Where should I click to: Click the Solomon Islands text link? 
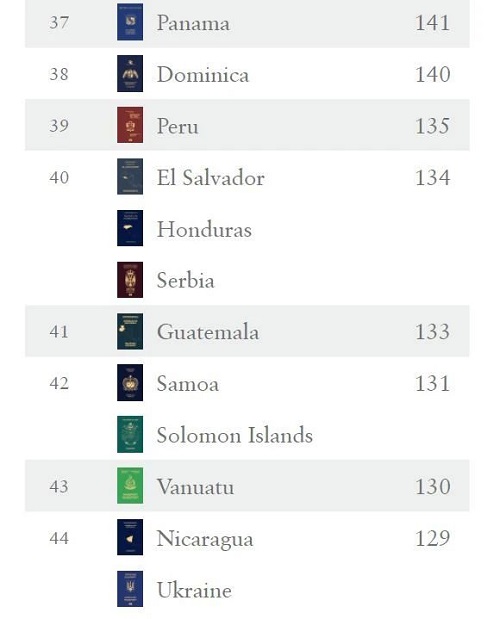click(235, 435)
